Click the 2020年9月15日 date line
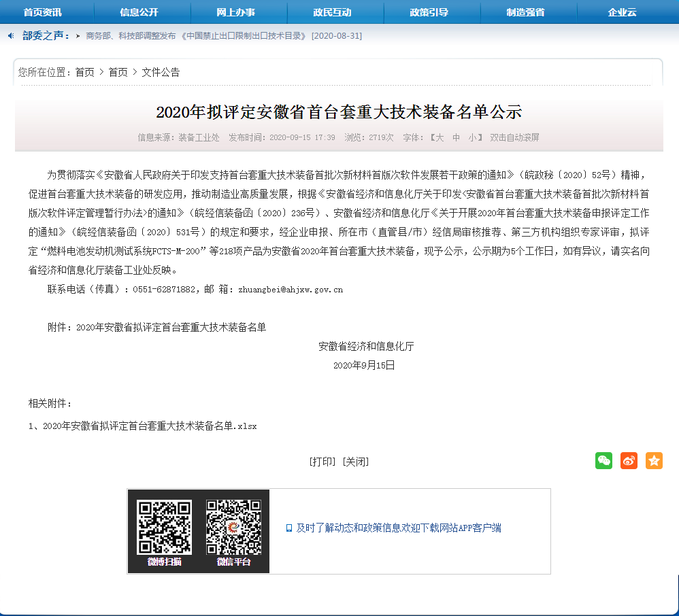This screenshot has height=616, width=679. coord(364,365)
